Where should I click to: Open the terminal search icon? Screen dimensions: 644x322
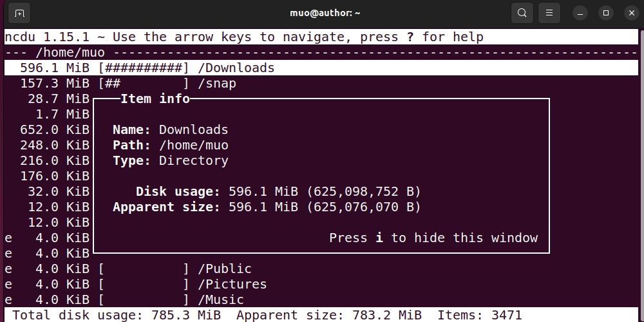coord(522,13)
